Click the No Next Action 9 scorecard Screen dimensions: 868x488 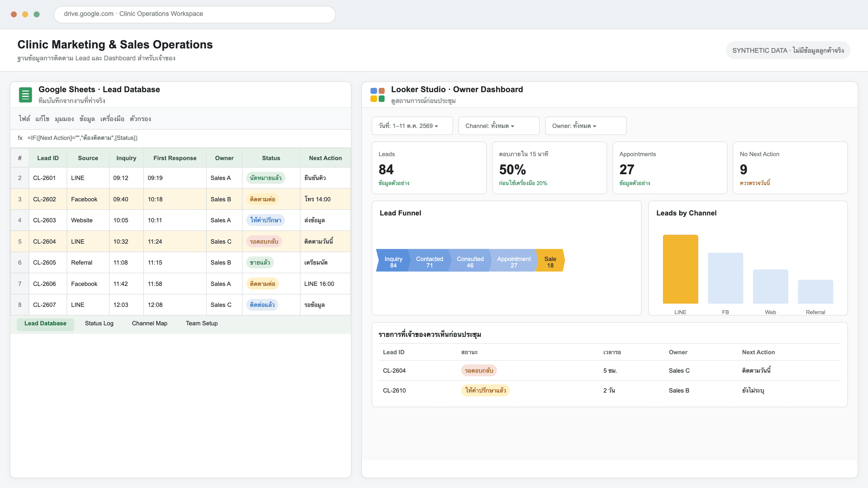tap(790, 168)
